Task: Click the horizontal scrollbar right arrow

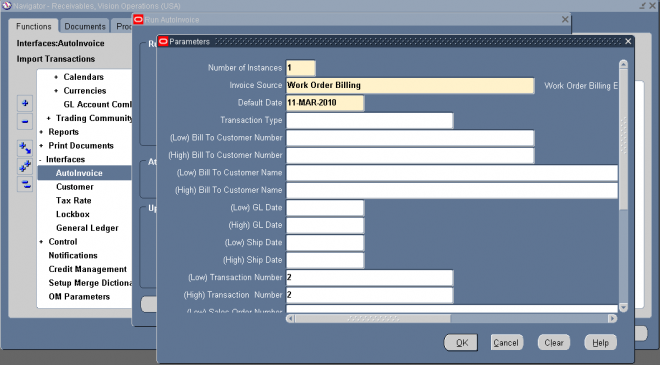Action: tap(613, 319)
